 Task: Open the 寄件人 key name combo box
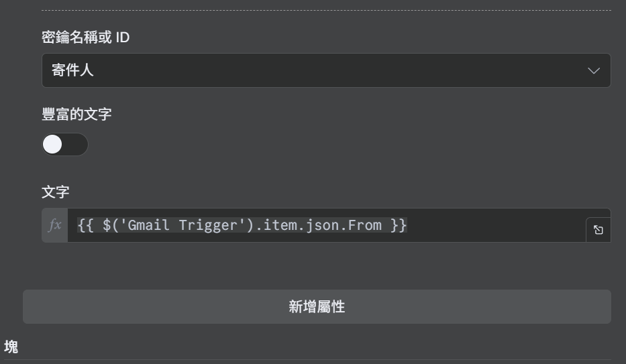[326, 70]
